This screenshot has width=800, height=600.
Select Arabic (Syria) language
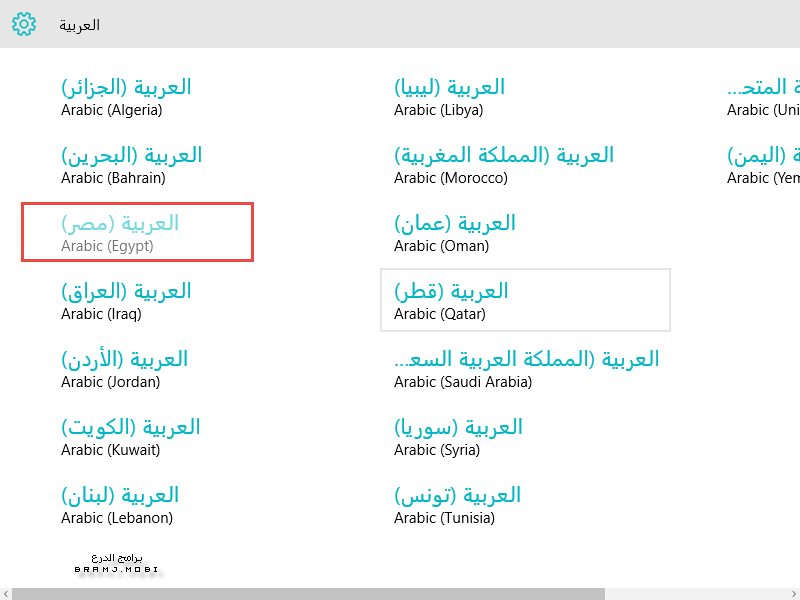(x=458, y=437)
